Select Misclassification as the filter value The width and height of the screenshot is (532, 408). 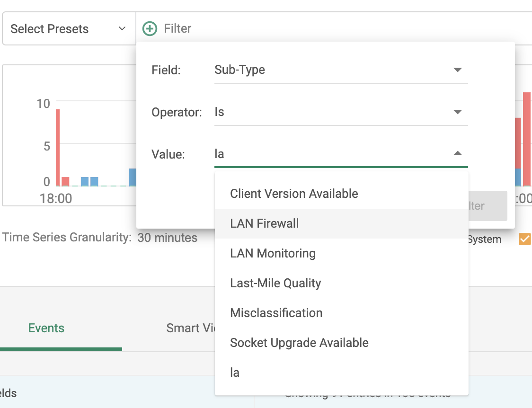[x=276, y=313]
